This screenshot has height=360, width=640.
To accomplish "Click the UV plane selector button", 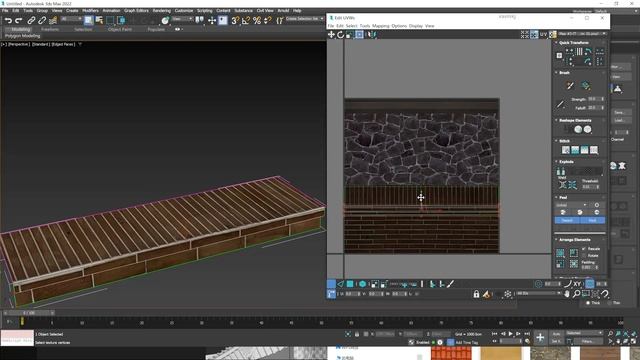I will [543, 35].
